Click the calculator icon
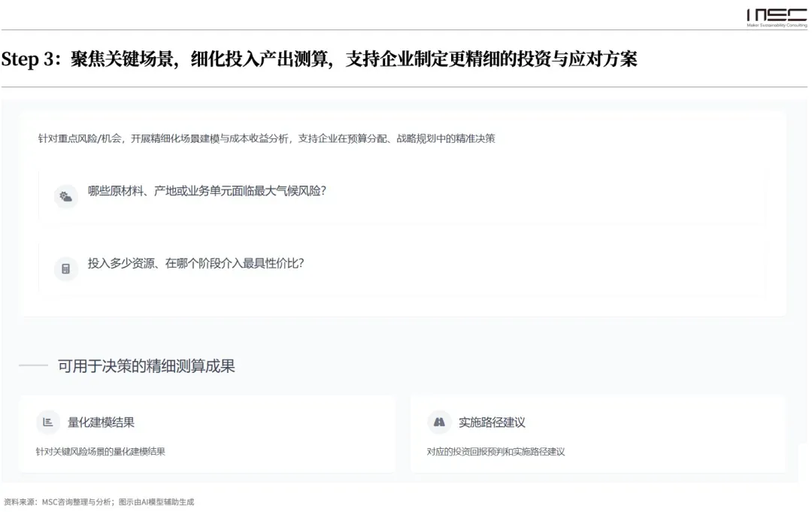This screenshot has width=812, height=512. click(x=65, y=268)
